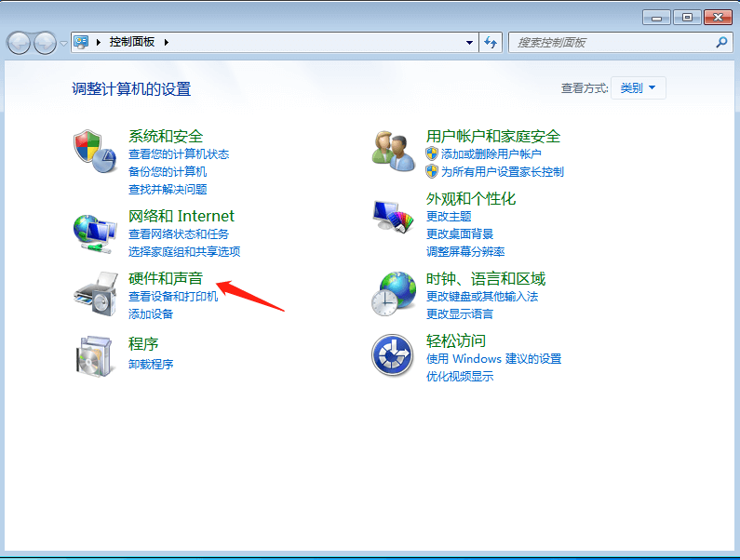Expand the root arrow before 控制面板

coord(98,42)
